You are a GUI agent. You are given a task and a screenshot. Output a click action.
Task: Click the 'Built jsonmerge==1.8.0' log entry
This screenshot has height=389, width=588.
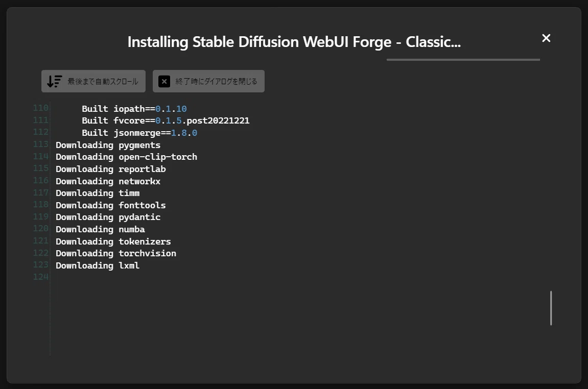[x=139, y=133]
